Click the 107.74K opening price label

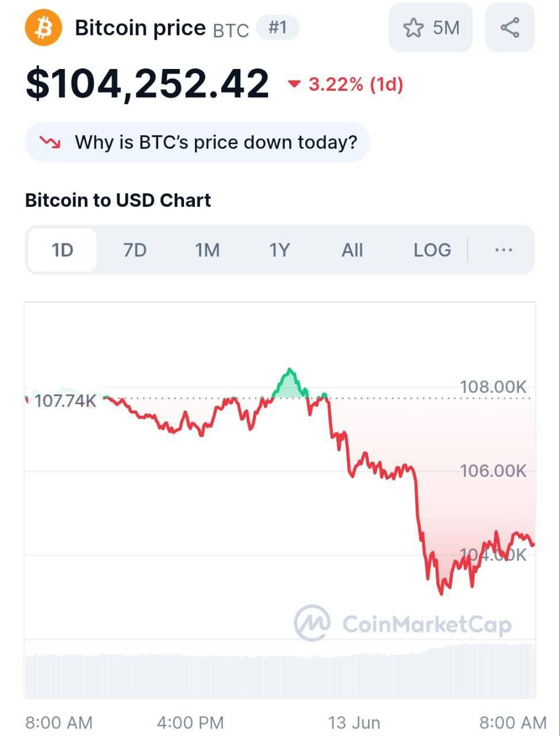[x=65, y=400]
